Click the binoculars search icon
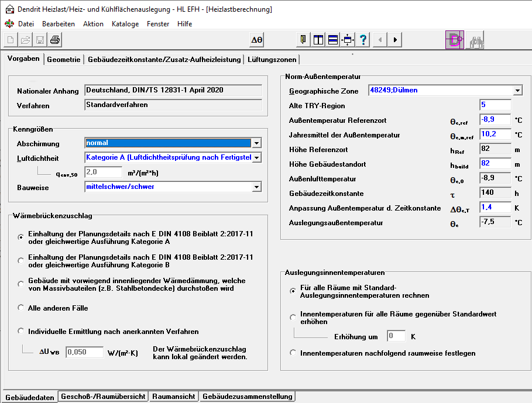The height and width of the screenshot is (403, 532). 476,40
